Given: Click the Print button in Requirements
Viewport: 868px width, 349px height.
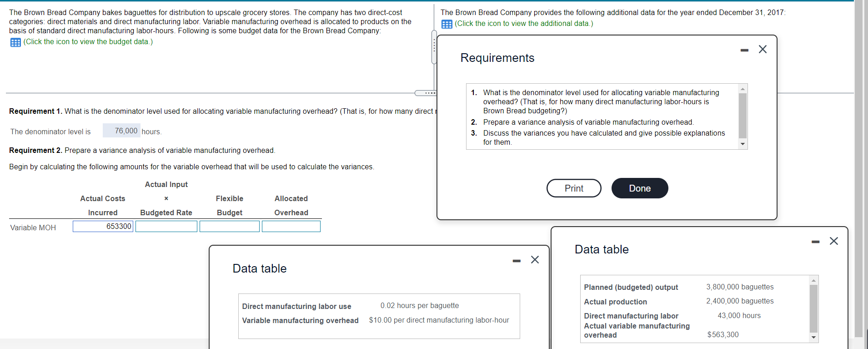Looking at the screenshot, I should pos(574,188).
